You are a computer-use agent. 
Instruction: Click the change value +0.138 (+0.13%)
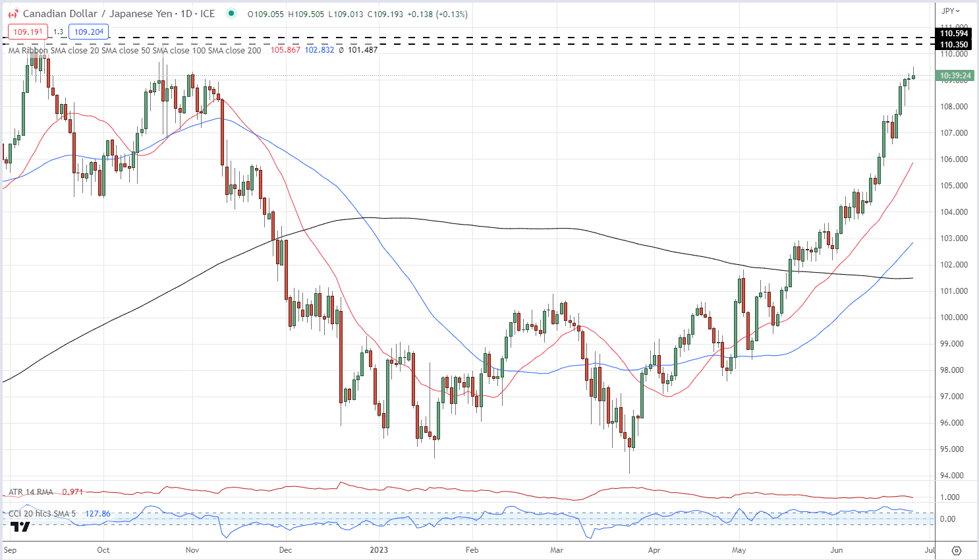click(437, 14)
